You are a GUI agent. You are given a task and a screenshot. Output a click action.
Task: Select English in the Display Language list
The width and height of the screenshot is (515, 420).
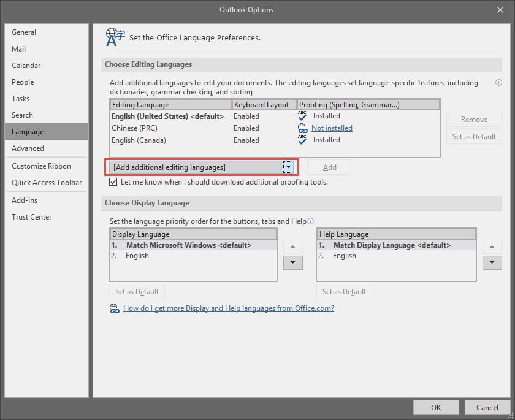click(x=193, y=256)
